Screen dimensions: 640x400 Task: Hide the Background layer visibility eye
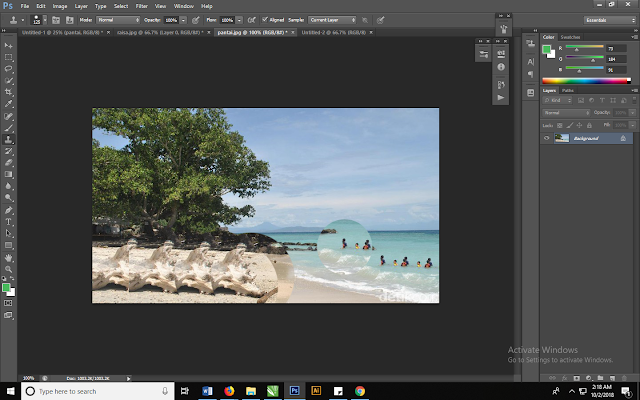coord(547,138)
